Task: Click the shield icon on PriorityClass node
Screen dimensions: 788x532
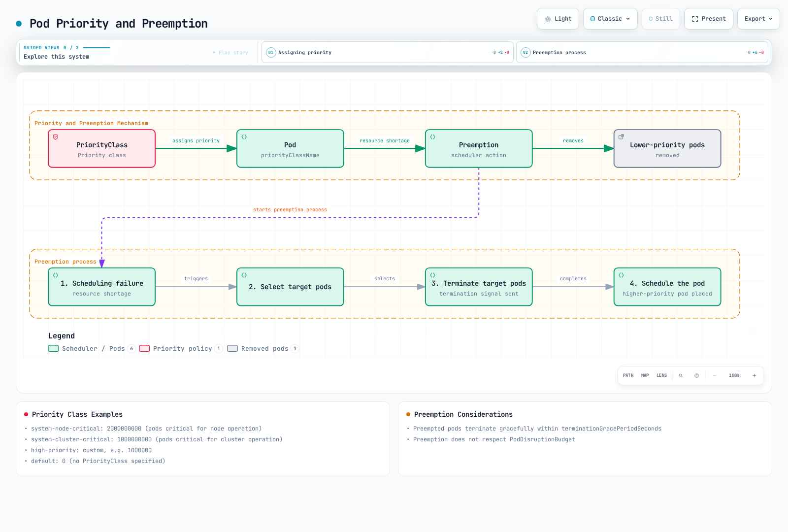Action: coord(56,137)
